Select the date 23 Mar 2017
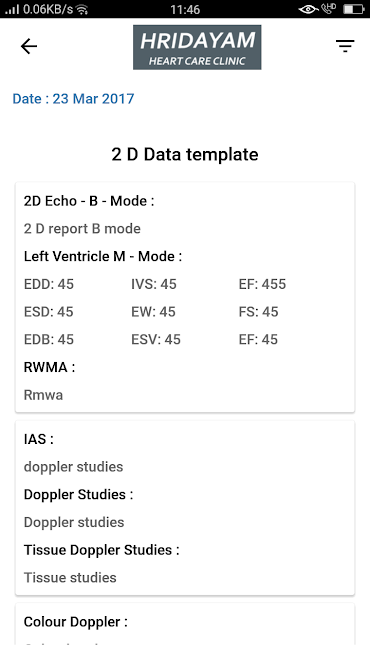 coord(73,99)
